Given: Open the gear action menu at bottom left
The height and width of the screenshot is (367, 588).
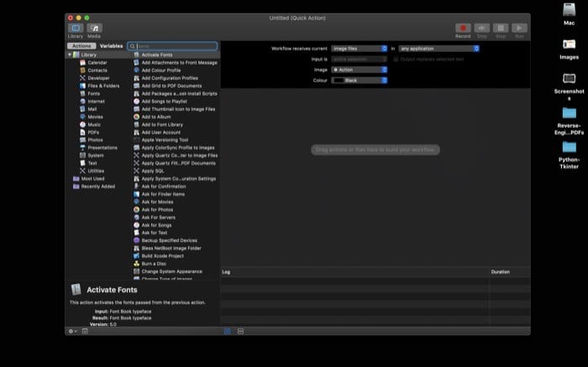Looking at the screenshot, I should [72, 332].
